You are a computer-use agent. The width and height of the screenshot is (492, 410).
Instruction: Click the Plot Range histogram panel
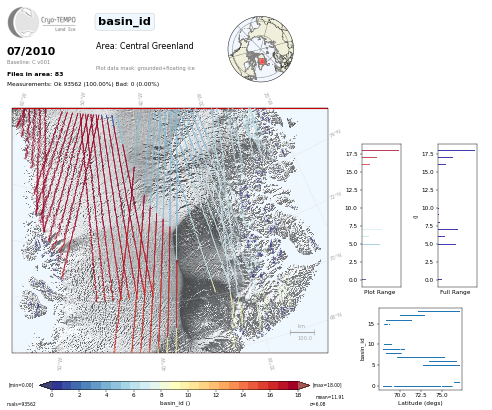[x=381, y=215]
